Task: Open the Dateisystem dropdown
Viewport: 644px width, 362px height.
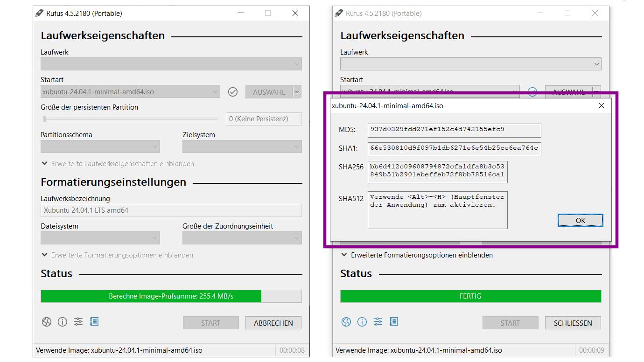Action: (x=100, y=238)
